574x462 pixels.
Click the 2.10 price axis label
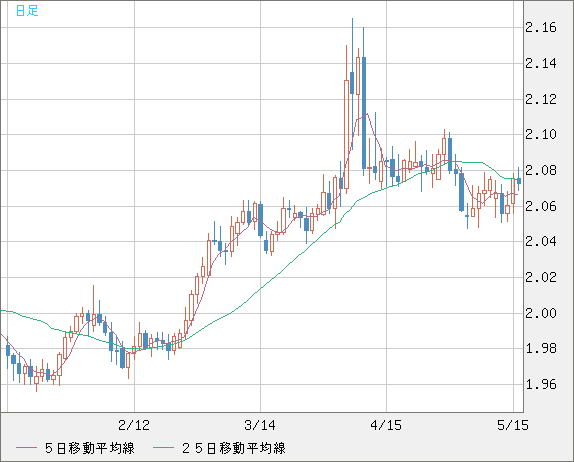pos(541,134)
